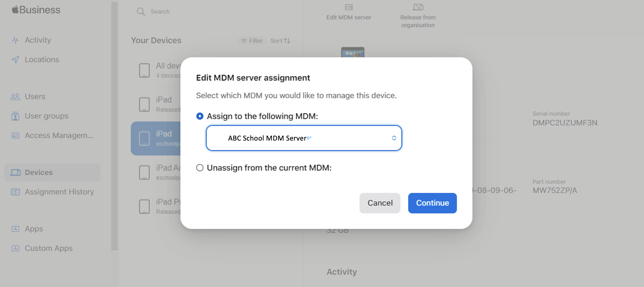644x287 pixels.
Task: Open the ABC School MDM Server dropdown
Action: pyautogui.click(x=304, y=138)
